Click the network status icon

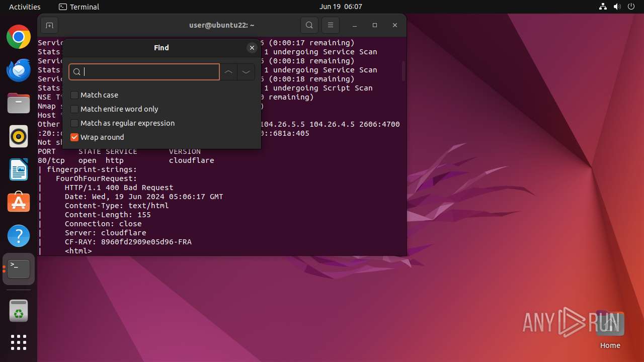click(603, 7)
